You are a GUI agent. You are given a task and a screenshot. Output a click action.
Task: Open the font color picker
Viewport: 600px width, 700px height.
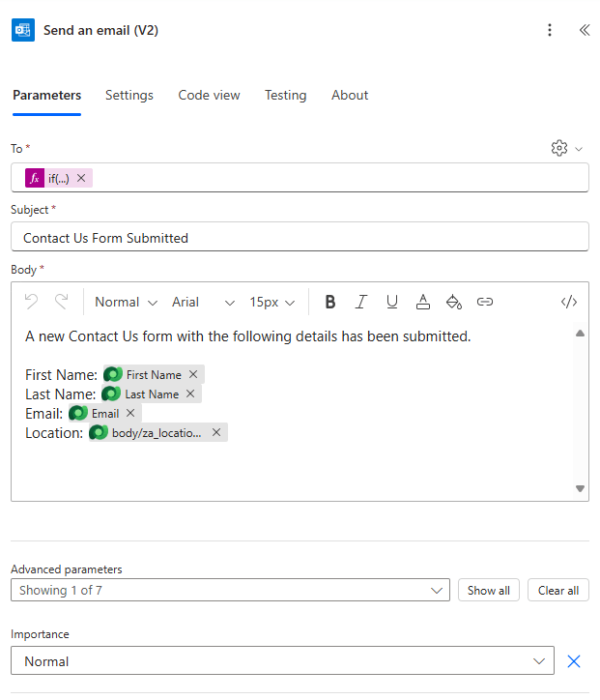coord(423,302)
